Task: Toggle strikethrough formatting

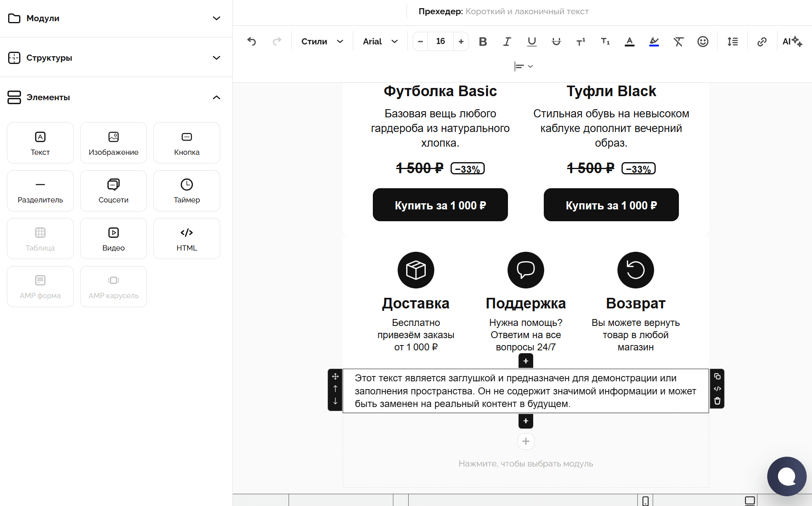Action: [x=556, y=42]
